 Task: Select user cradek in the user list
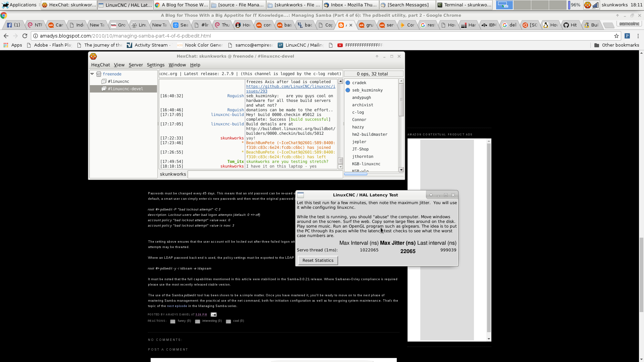tap(359, 83)
